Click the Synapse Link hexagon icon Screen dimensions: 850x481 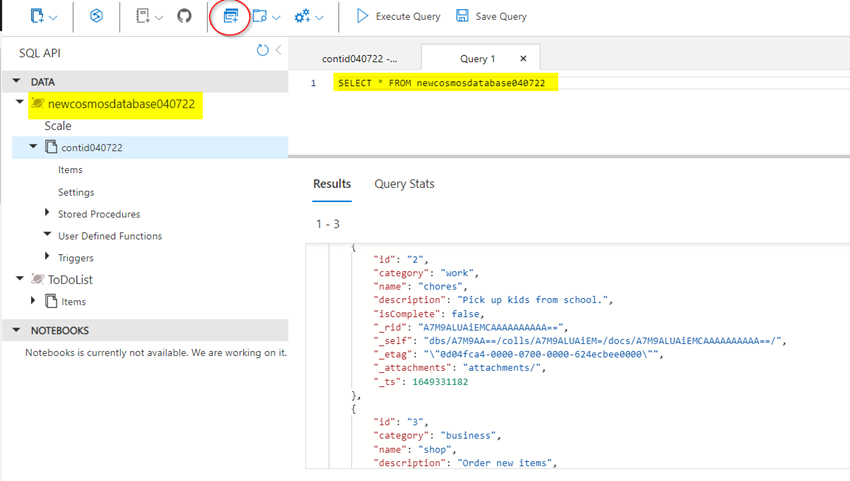pyautogui.click(x=96, y=16)
